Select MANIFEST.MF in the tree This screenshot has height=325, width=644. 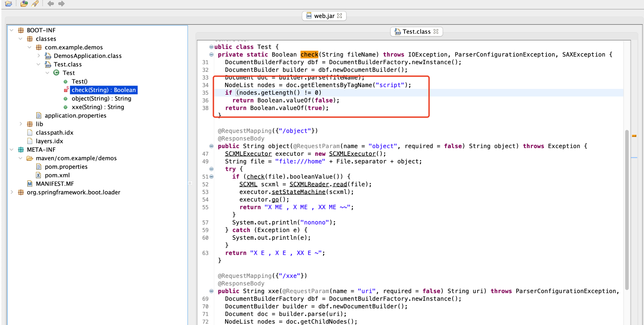(x=55, y=184)
